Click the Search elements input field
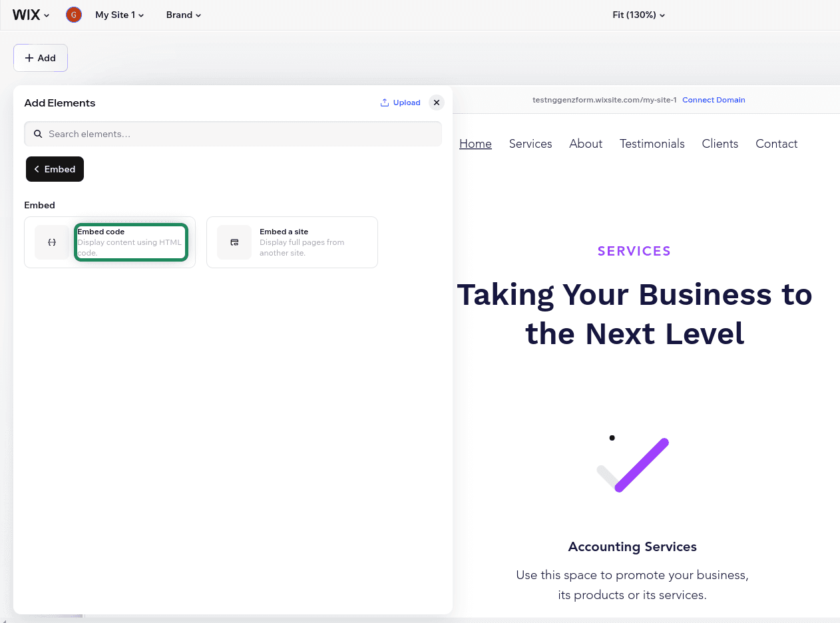 pos(233,133)
